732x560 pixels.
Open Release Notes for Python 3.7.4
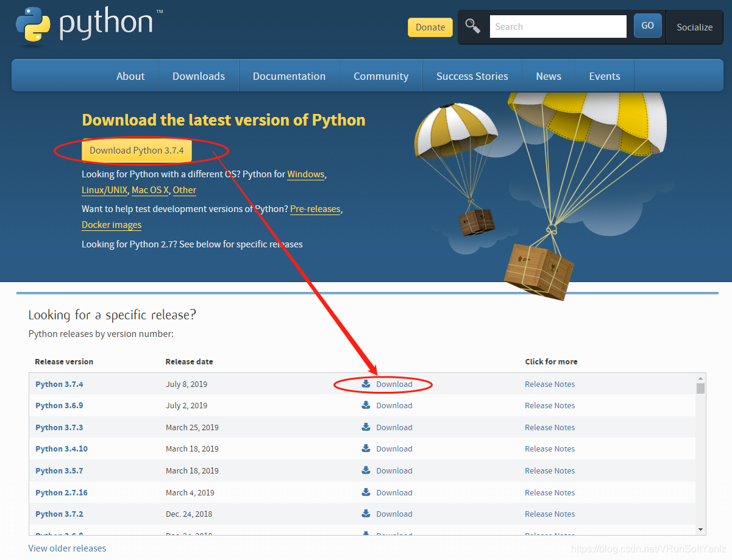[x=550, y=384]
